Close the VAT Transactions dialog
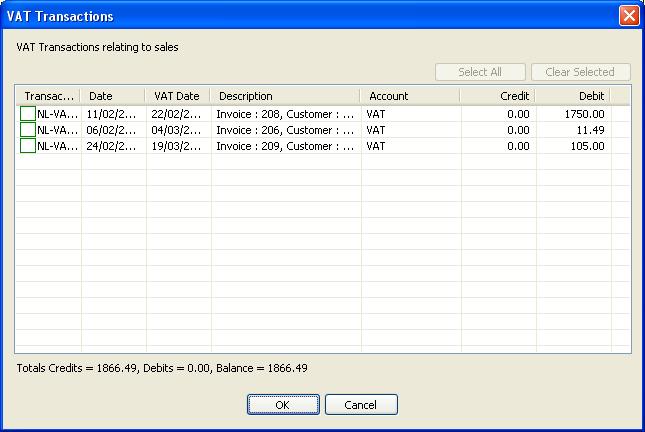645x432 pixels. [629, 16]
